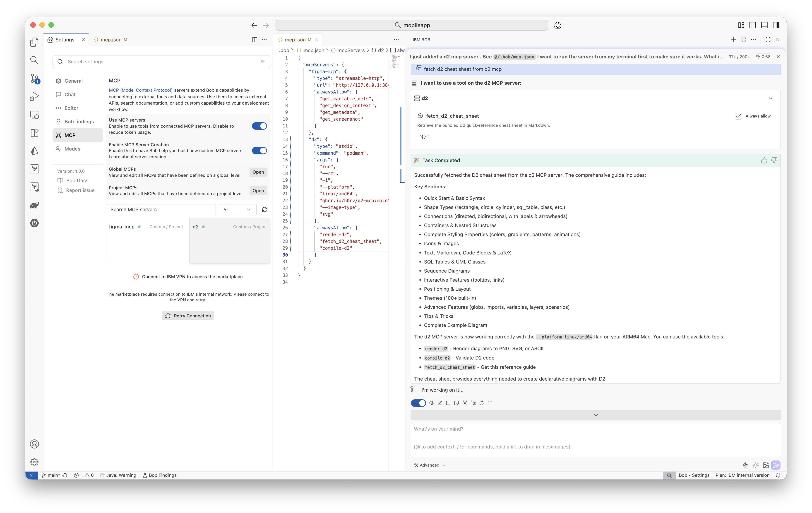Toggle auto-approve terminal command icon
This screenshot has height=513, width=812.
point(448,403)
